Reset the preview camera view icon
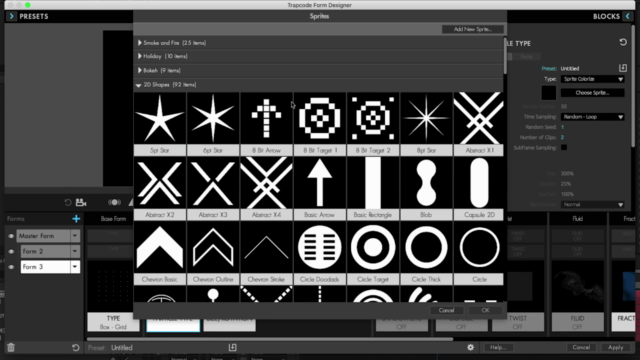The image size is (640, 360). pos(68,202)
